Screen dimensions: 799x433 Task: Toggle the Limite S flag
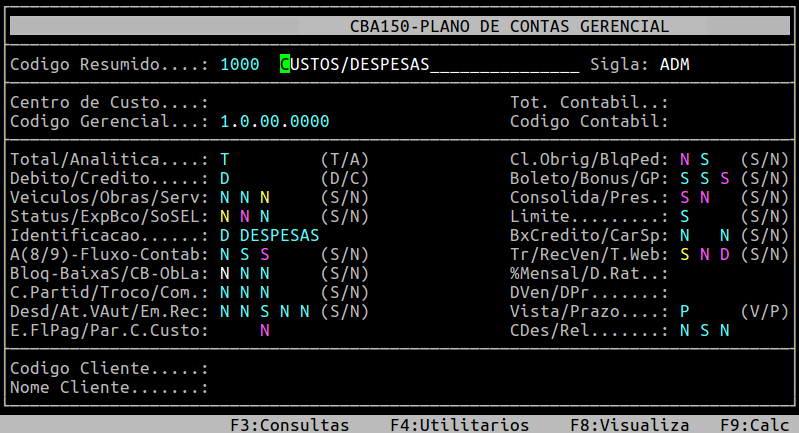(x=685, y=216)
